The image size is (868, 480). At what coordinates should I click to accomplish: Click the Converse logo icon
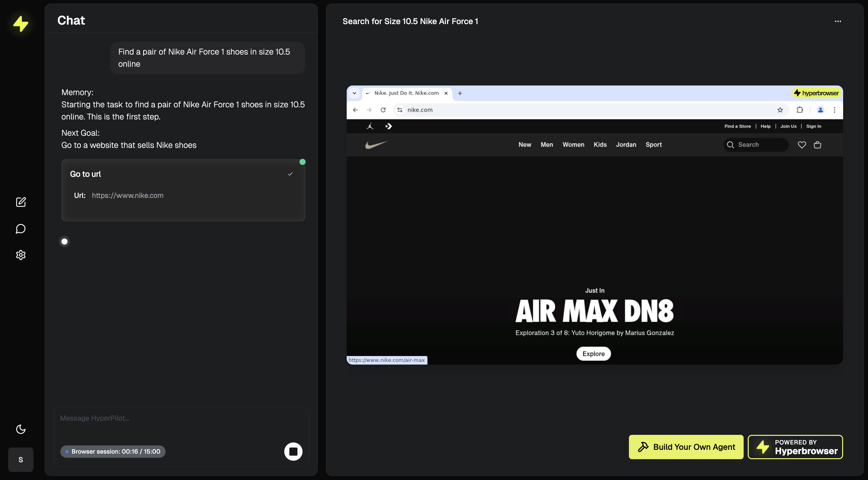[x=389, y=126]
